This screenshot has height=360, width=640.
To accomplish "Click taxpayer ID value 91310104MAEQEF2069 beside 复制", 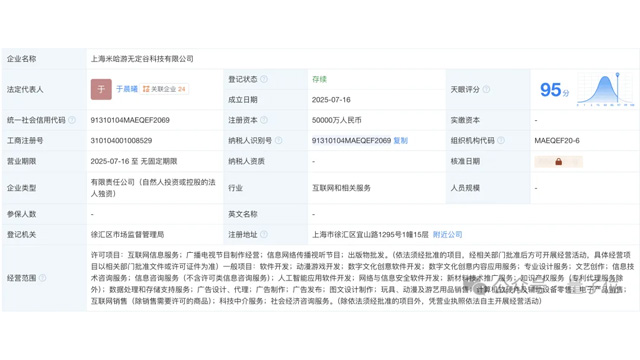I will click(351, 140).
